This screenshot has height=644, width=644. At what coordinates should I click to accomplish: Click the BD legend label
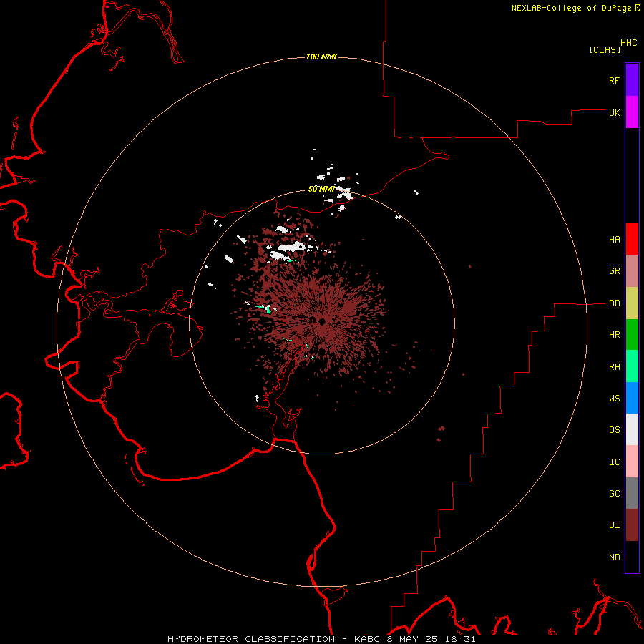[x=614, y=303]
